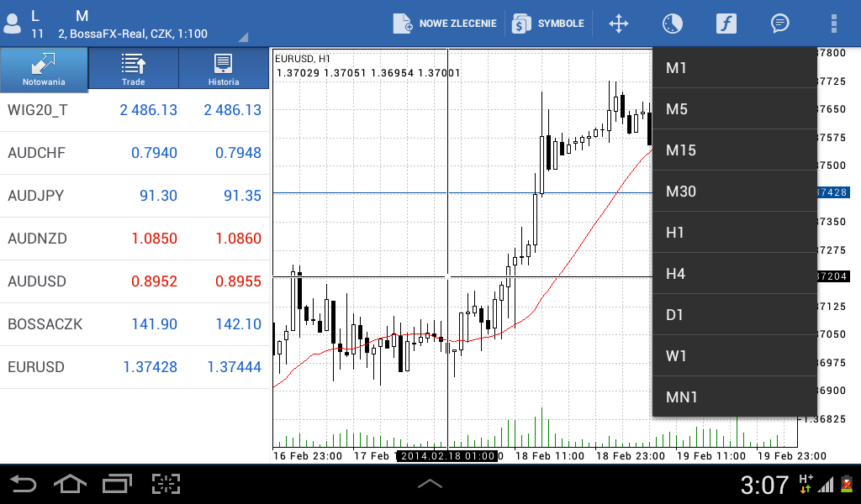Switch to the Historia tab
The width and height of the screenshot is (861, 504).
[224, 69]
